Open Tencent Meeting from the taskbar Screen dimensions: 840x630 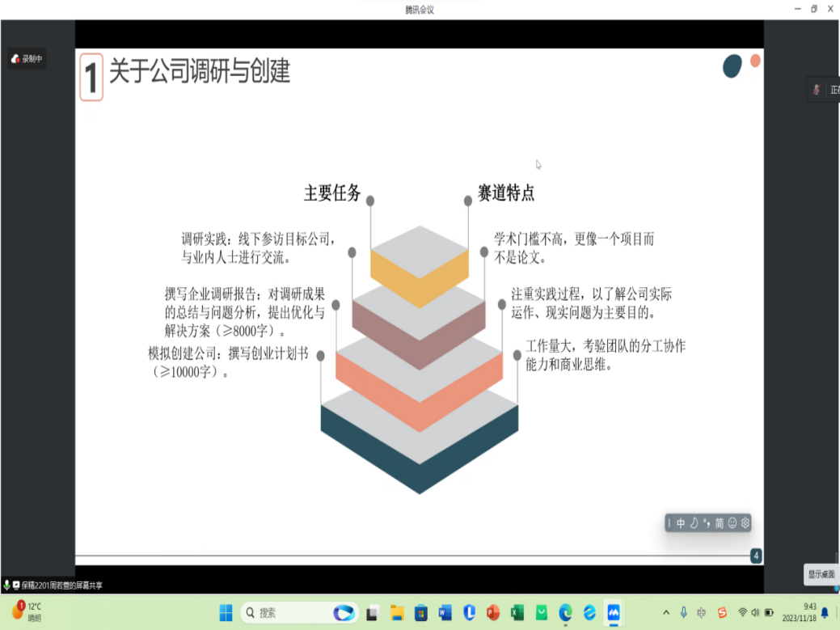point(614,612)
